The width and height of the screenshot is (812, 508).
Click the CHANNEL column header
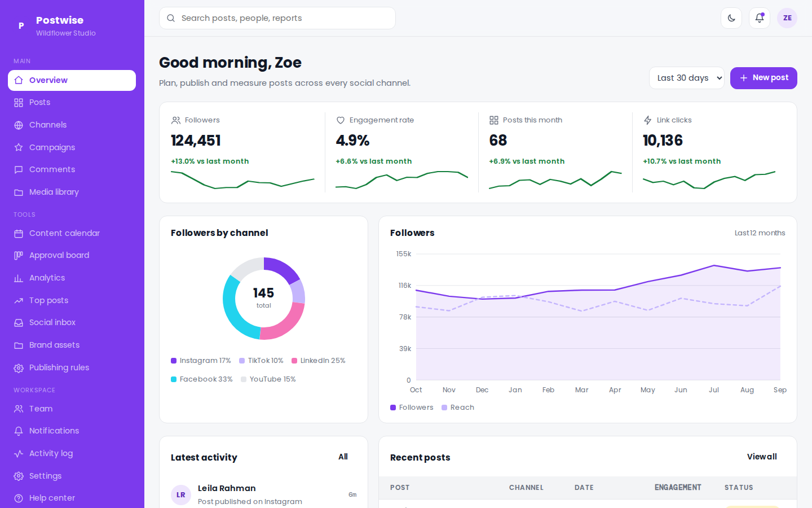(526, 488)
